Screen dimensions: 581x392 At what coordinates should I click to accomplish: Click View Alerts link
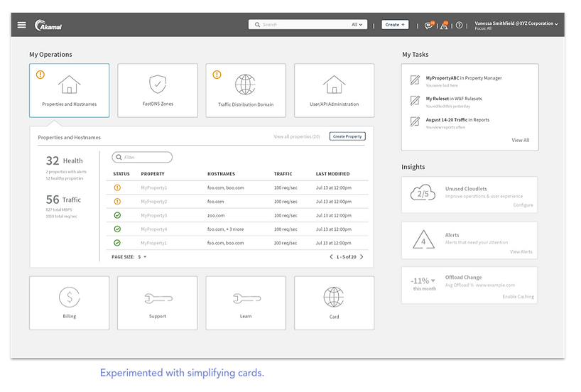[x=521, y=251]
